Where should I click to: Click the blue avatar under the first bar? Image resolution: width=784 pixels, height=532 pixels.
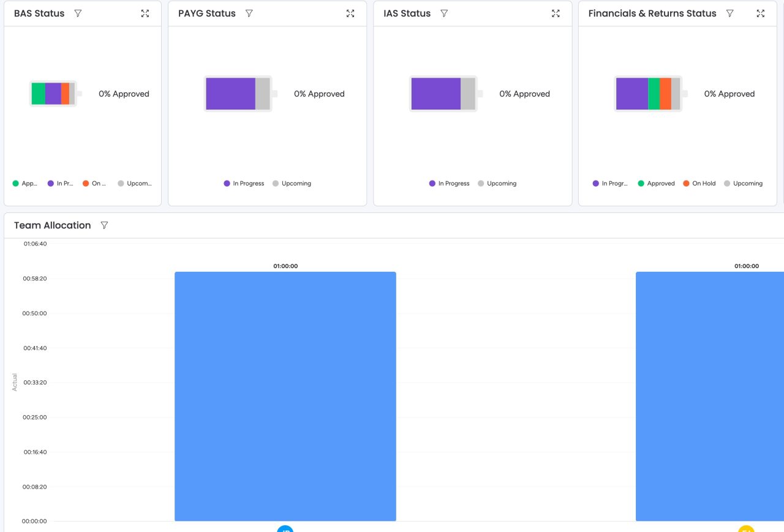(x=285, y=529)
